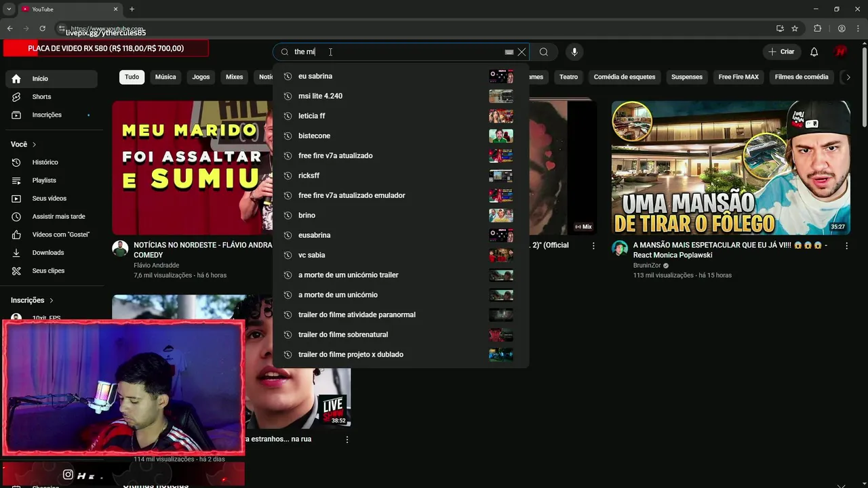
Task: Choose suggestion "trailer do filme atividade paranormal"
Action: [400, 314]
